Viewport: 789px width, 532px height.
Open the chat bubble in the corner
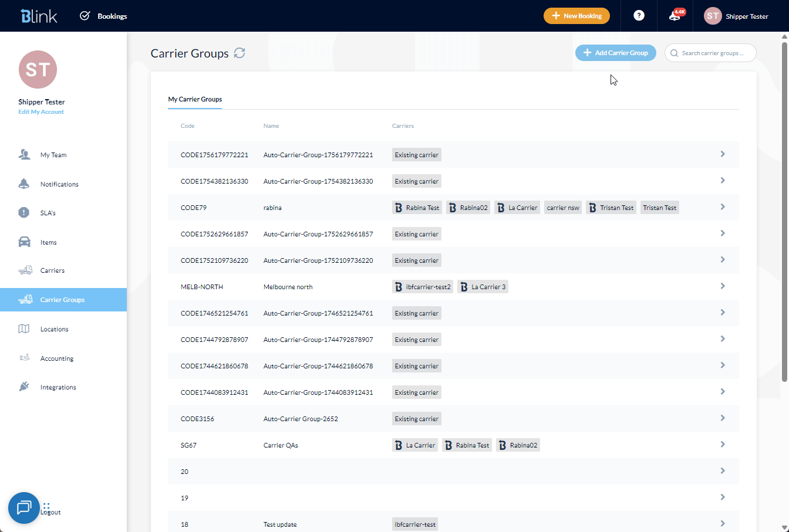pos(23,508)
